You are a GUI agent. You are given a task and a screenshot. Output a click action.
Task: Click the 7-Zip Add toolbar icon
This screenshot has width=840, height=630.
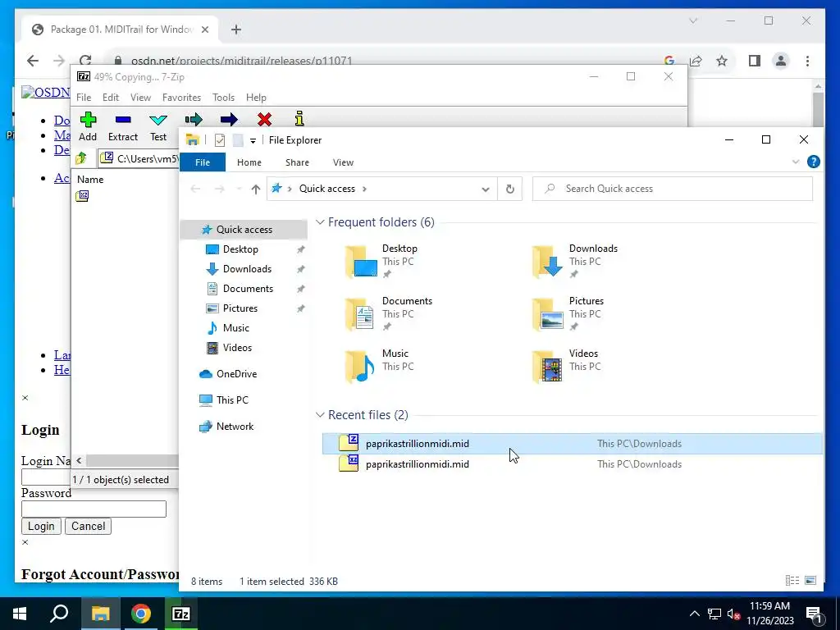88,120
